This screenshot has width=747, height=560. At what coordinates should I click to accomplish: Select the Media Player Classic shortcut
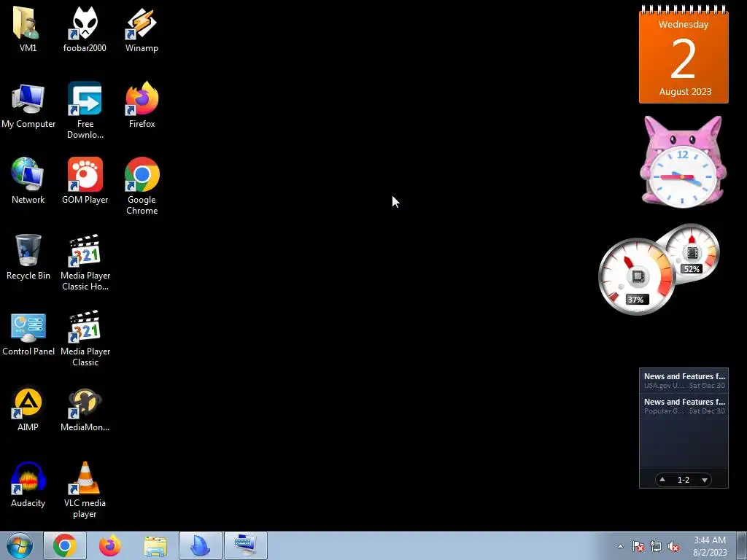click(85, 338)
